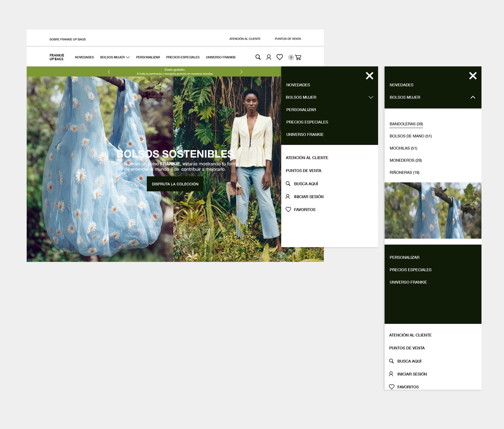The image size is (504, 429).
Task: Select NOVEDADES in middle menu panel
Action: pyautogui.click(x=298, y=85)
